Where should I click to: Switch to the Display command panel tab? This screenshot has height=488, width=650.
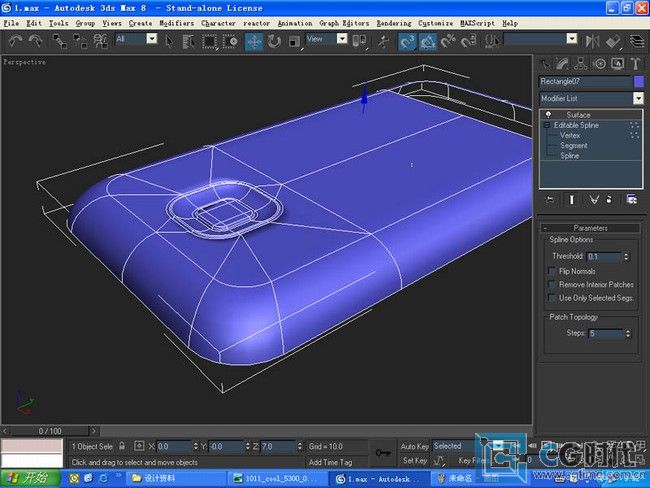point(618,63)
